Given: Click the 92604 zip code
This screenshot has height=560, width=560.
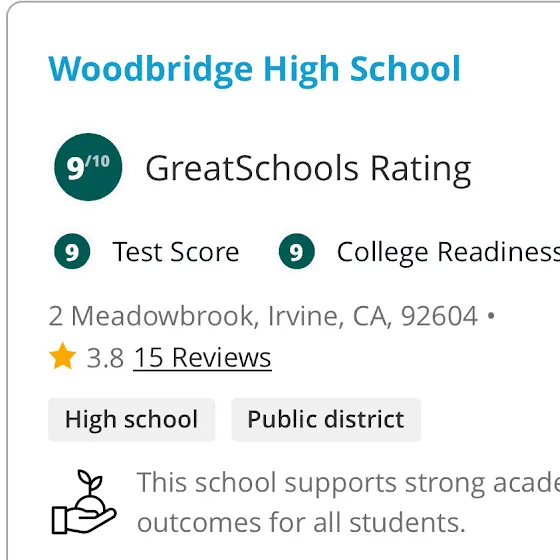Looking at the screenshot, I should (x=439, y=316).
